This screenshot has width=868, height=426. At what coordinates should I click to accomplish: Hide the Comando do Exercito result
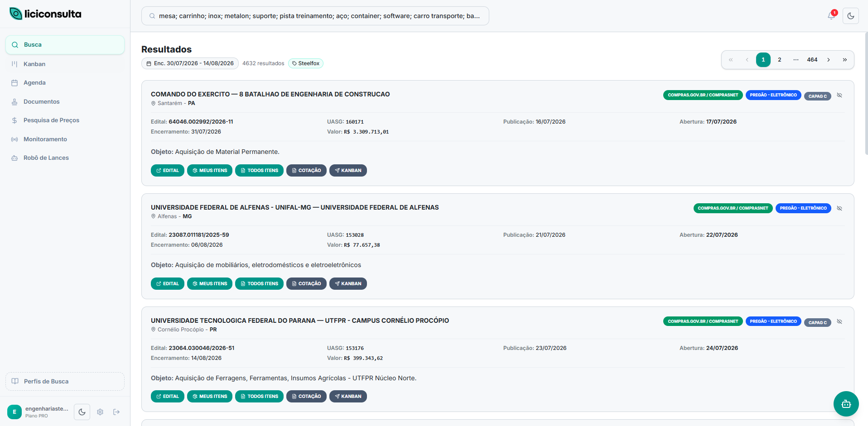point(839,95)
